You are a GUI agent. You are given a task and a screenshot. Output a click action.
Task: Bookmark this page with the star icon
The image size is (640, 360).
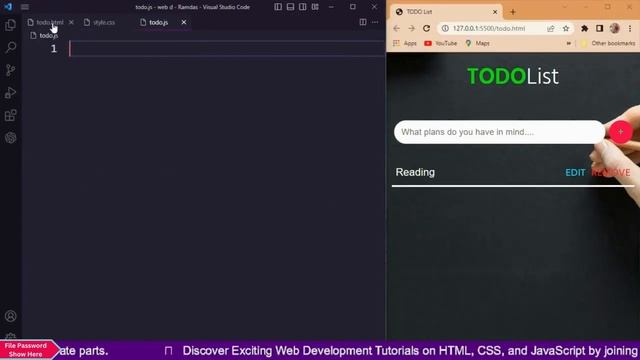[x=566, y=28]
